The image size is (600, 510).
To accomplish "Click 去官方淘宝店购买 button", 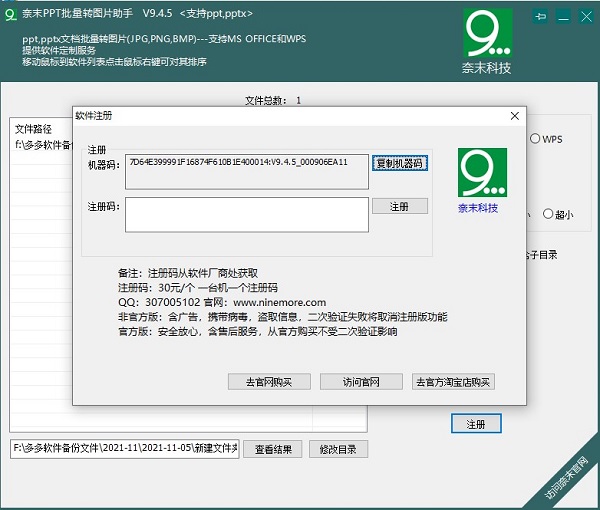I will click(453, 382).
